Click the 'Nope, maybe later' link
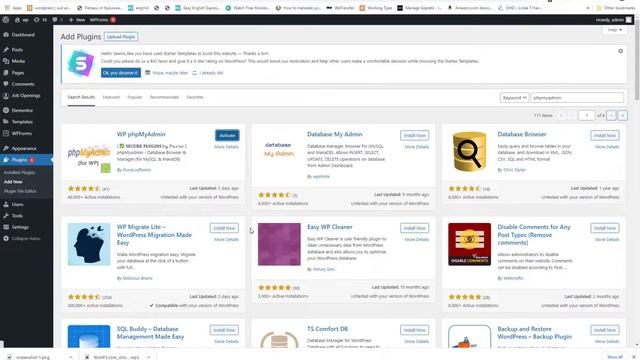 [x=170, y=73]
